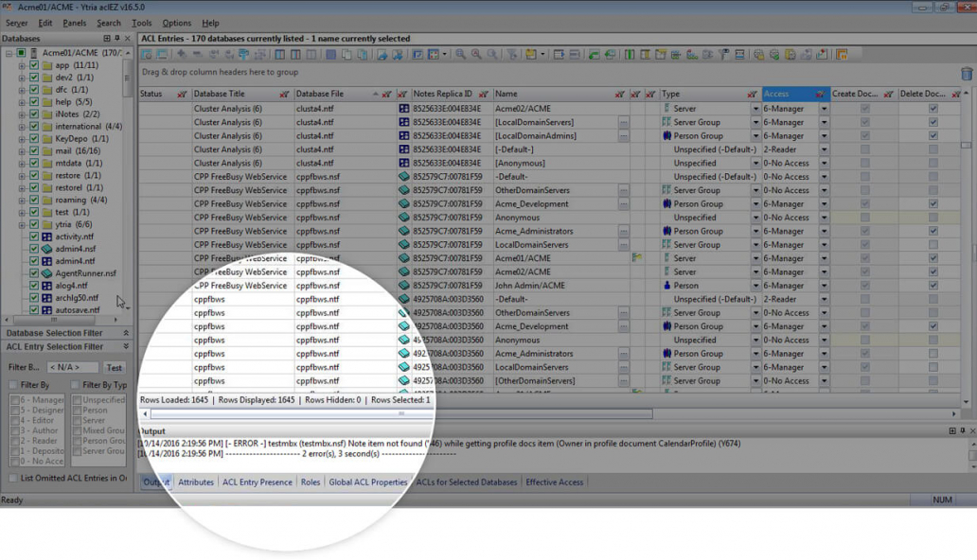The image size is (977, 560).
Task: Click ellipsis button next to [LocalDomainServers]
Action: [624, 122]
